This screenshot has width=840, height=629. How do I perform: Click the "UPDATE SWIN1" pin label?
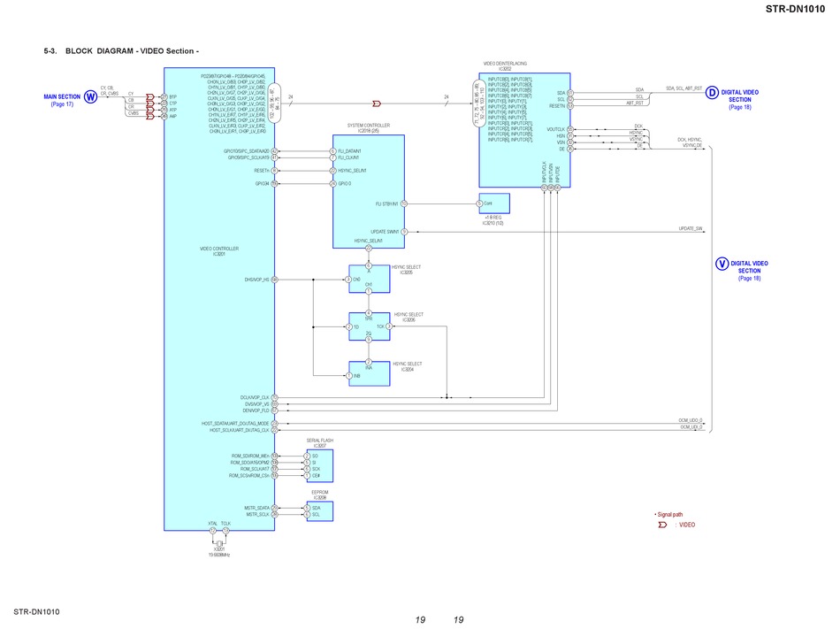click(x=385, y=232)
